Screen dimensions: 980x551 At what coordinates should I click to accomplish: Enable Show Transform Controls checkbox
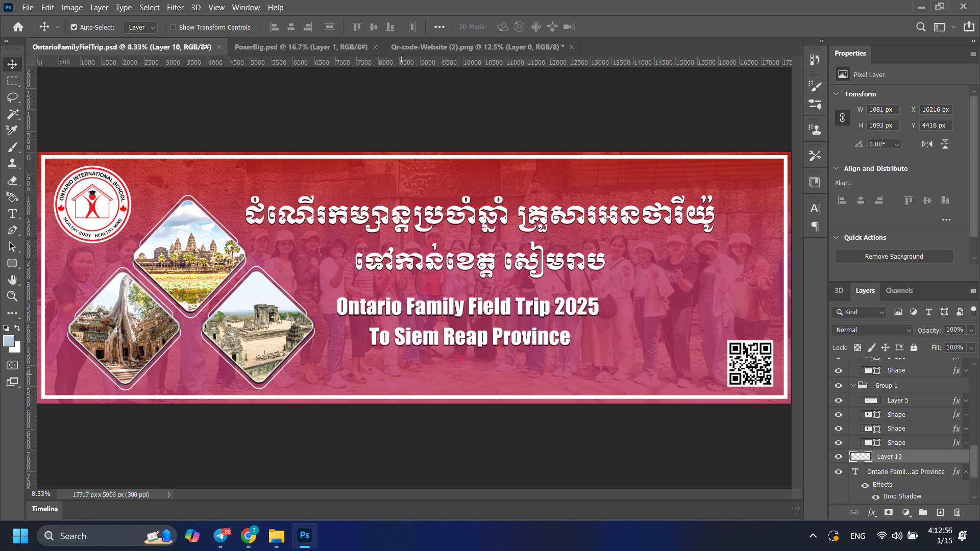(x=173, y=27)
